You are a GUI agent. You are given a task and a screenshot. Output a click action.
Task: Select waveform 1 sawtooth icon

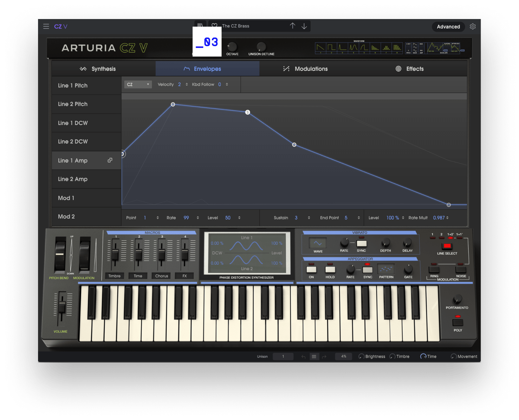[x=321, y=48]
